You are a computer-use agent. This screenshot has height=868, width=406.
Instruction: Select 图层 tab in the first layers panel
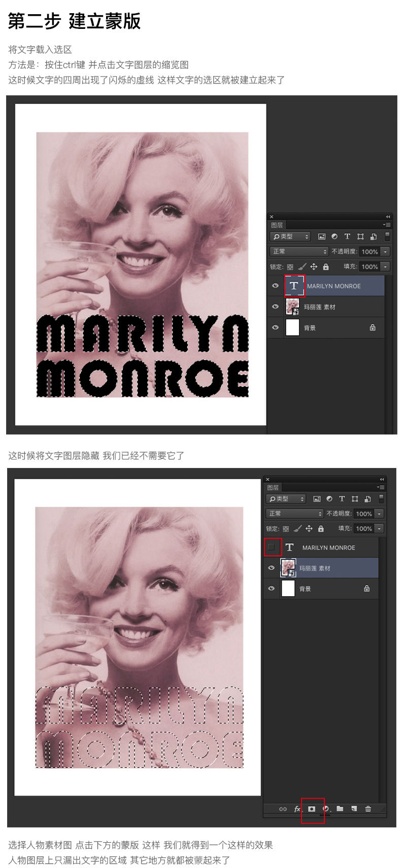coord(277,225)
